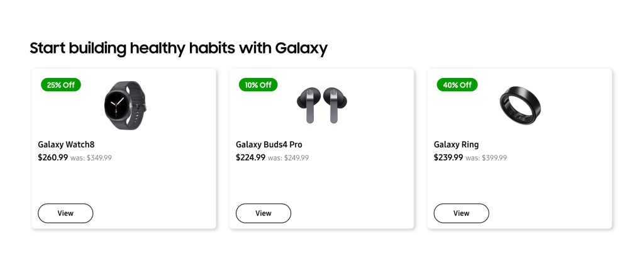Click the was $349.99 original price
This screenshot has height=261, width=644.
click(x=91, y=158)
